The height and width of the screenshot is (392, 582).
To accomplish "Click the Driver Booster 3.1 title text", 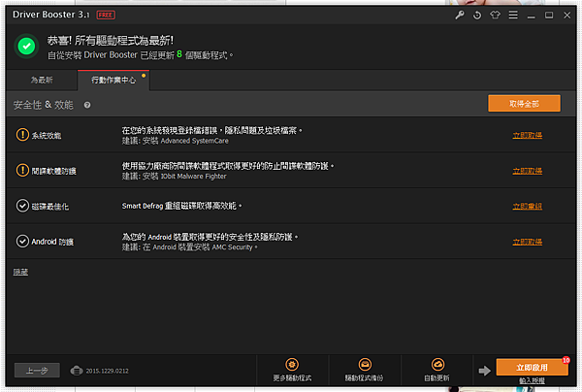I will click(x=51, y=15).
